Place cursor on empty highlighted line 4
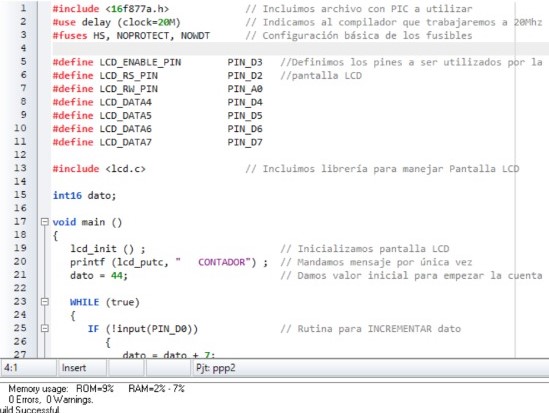This screenshot has height=413, width=549. coord(300,49)
